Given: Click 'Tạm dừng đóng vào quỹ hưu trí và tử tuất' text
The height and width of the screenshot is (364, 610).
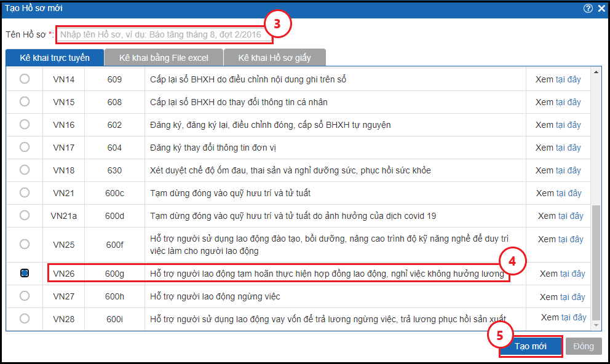Looking at the screenshot, I should (231, 193).
